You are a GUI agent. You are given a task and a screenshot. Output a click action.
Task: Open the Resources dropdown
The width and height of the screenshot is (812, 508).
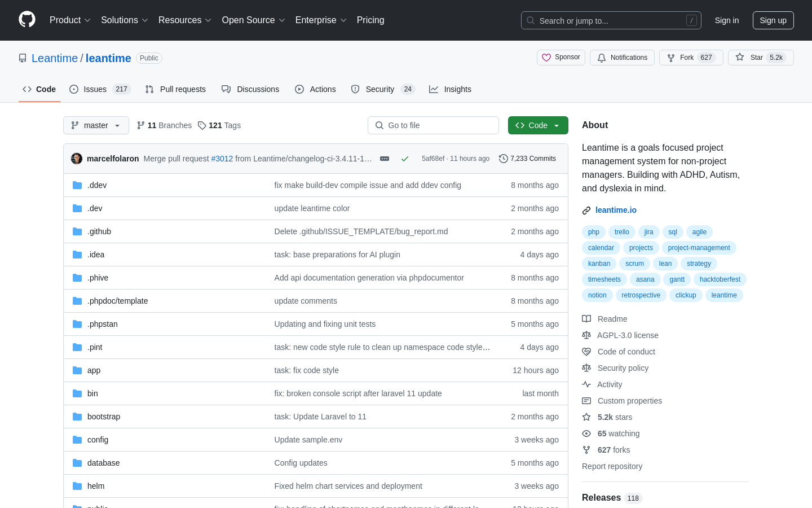(x=185, y=20)
